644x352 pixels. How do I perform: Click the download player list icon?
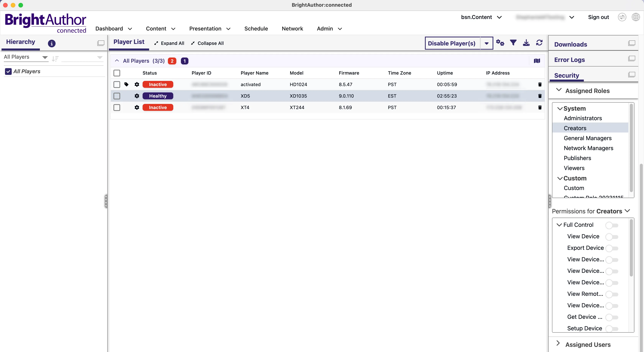(526, 43)
